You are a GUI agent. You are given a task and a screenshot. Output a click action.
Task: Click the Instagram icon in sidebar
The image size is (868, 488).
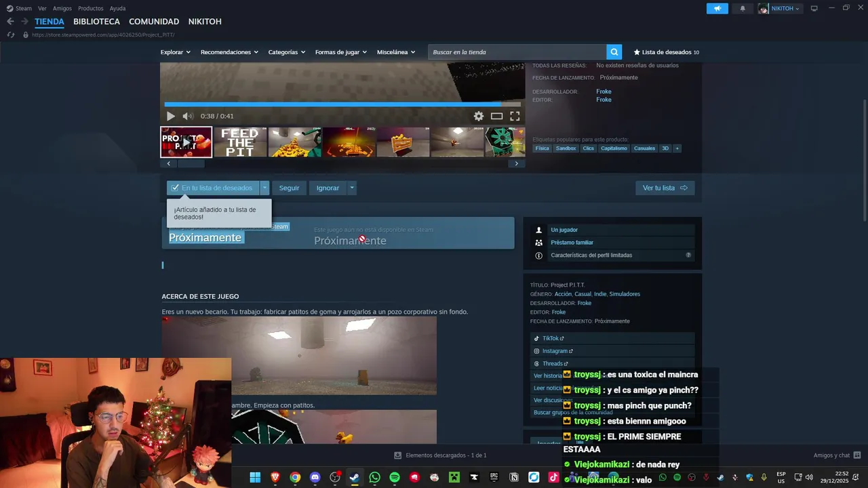pos(536,351)
